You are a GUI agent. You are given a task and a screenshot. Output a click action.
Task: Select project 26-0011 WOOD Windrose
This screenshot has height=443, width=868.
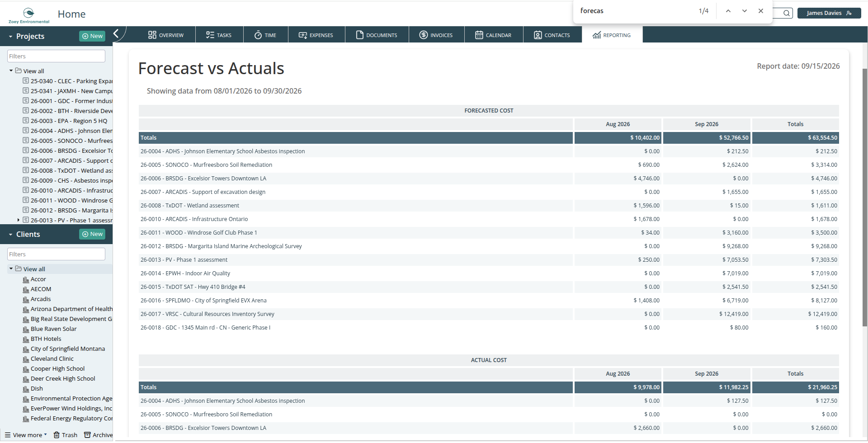click(71, 200)
